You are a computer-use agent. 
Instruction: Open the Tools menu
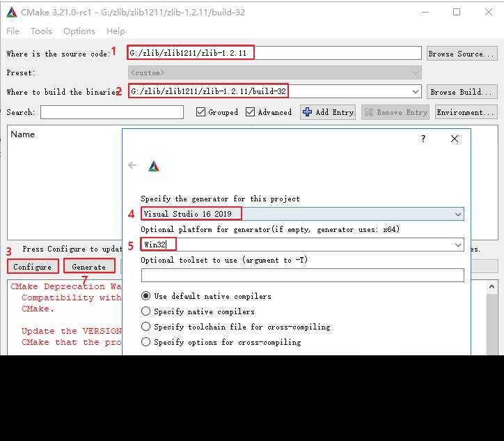[42, 31]
